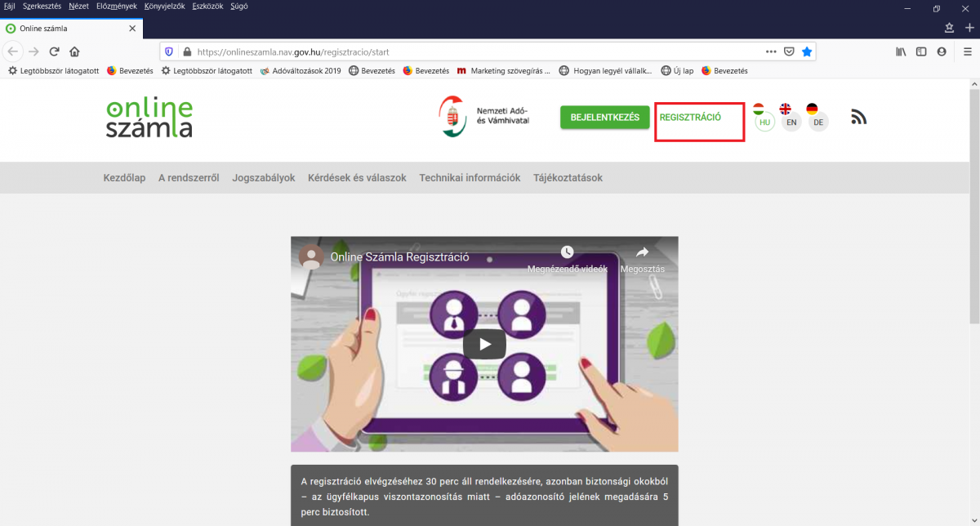The height and width of the screenshot is (526, 980).
Task: Open the Előzmények menu
Action: pos(117,6)
